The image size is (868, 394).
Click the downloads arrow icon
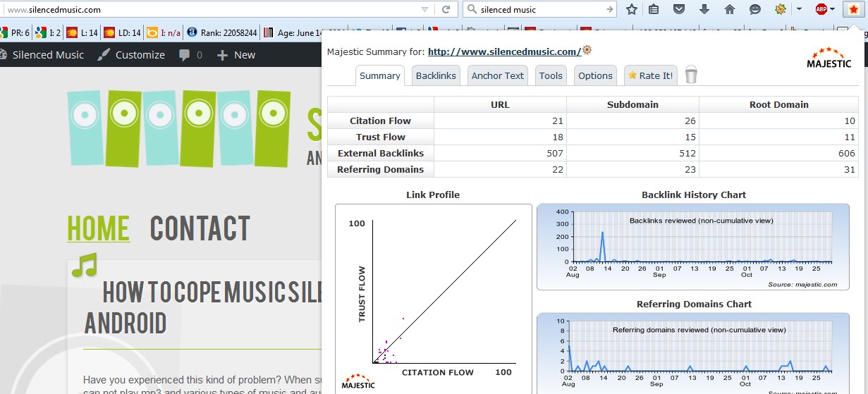704,9
